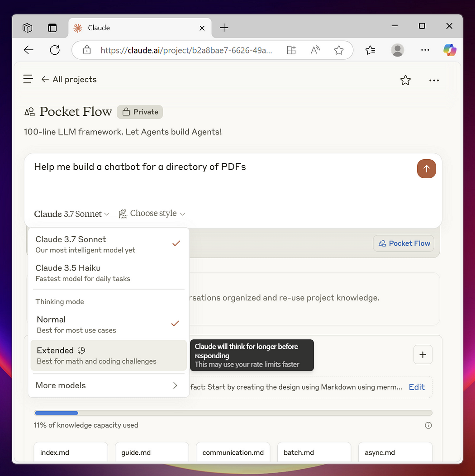Star the Pocket Flow project
Screen dimensions: 475x476
(x=405, y=81)
